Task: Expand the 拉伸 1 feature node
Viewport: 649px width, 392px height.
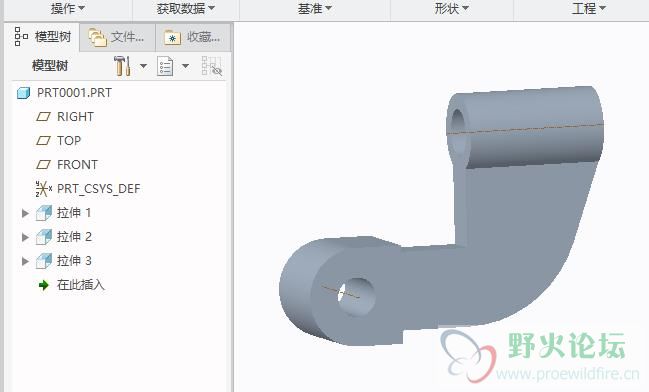Action: [25, 213]
